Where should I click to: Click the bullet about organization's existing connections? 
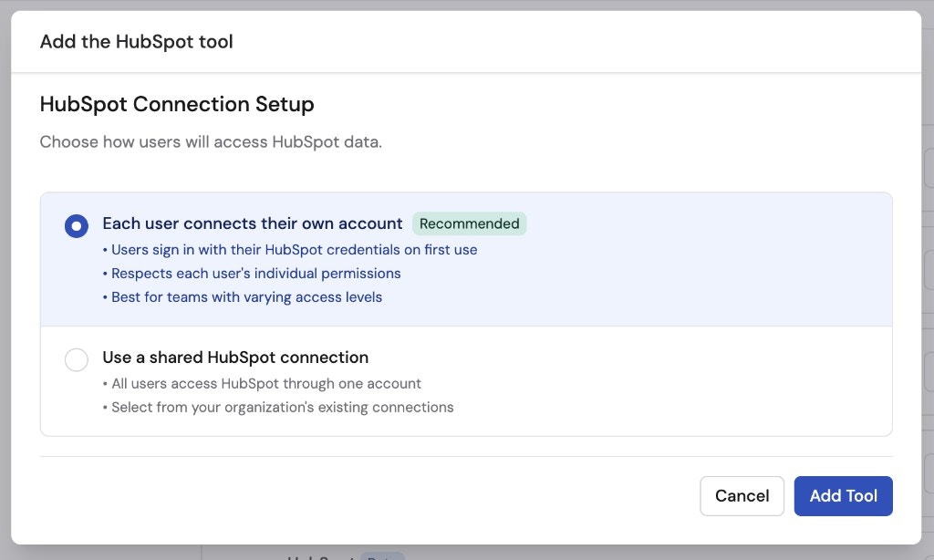[281, 407]
